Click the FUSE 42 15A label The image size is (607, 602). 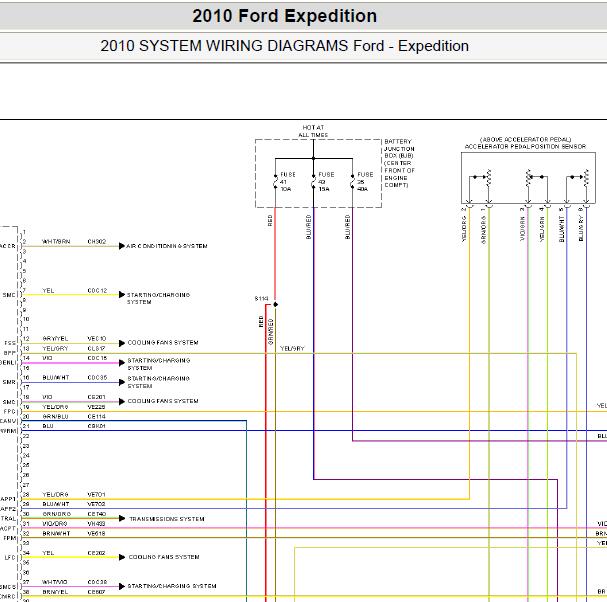326,182
